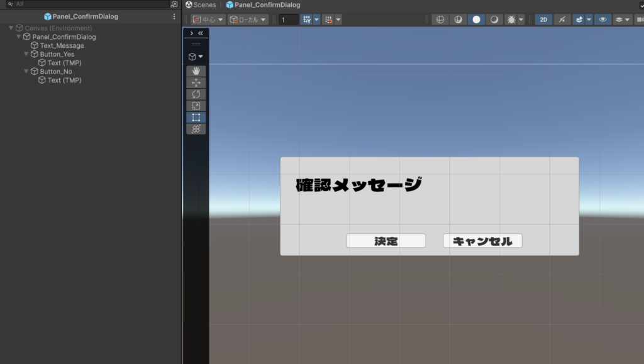Screen dimensions: 644x364
Task: Toggle 2D view mode
Action: (544, 19)
